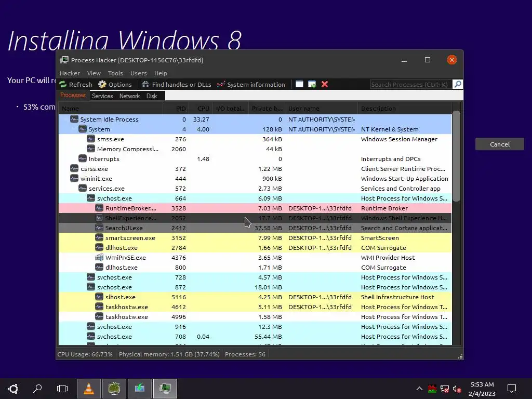Click the Process Hacker title bar icon
Image resolution: width=532 pixels, height=399 pixels.
64,60
